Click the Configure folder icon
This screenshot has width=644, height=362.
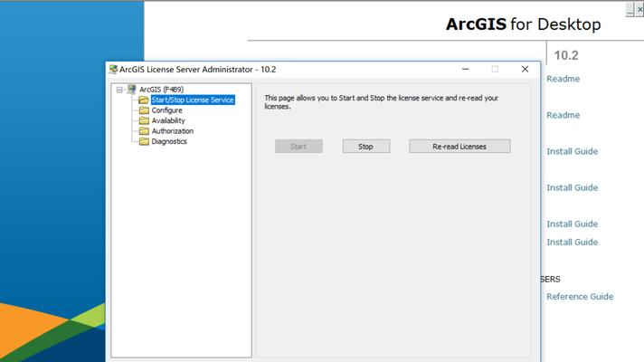point(144,110)
